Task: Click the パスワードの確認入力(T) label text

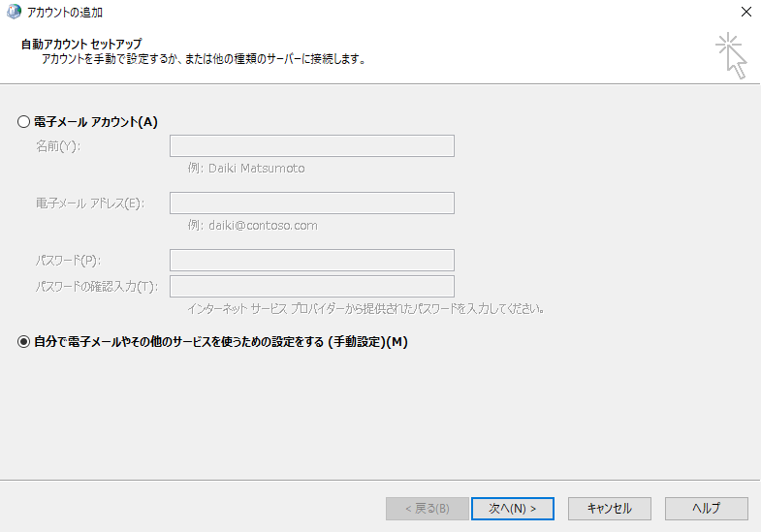Action: [x=96, y=286]
